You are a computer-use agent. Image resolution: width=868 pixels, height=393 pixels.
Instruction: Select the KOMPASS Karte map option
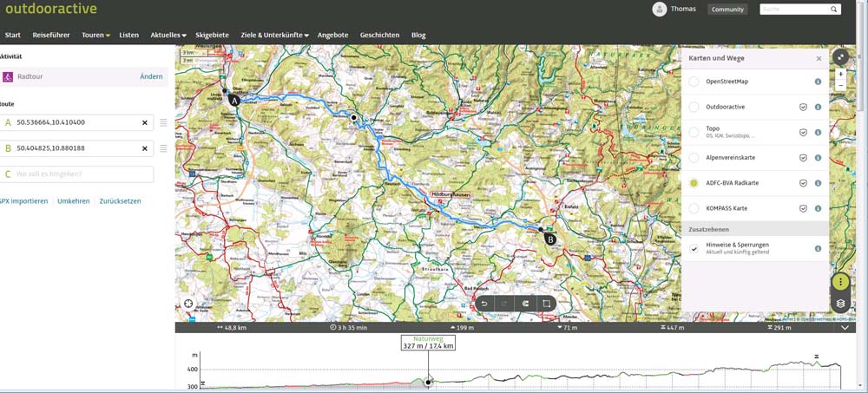694,208
